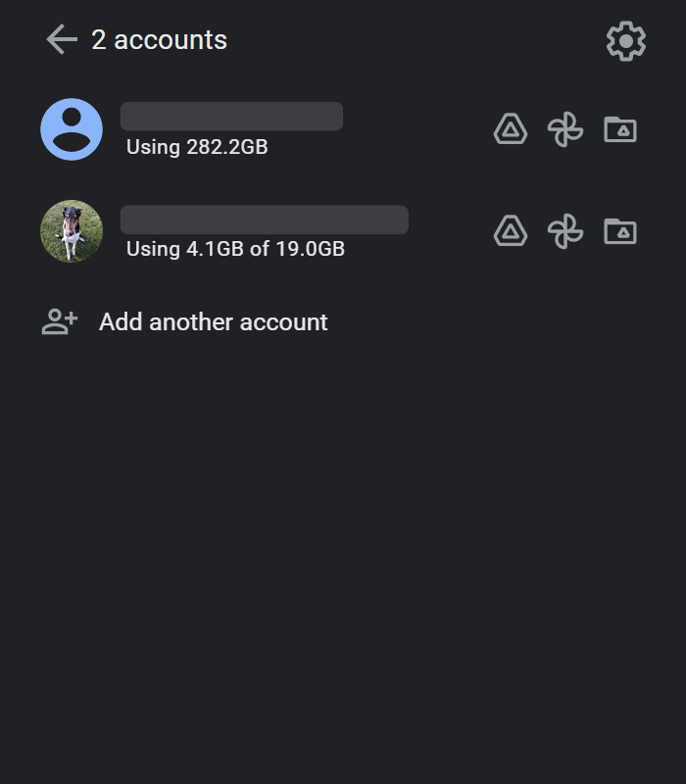This screenshot has height=784, width=686.
Task: Open Drive folder for the 4.1GB account
Action: (x=620, y=231)
